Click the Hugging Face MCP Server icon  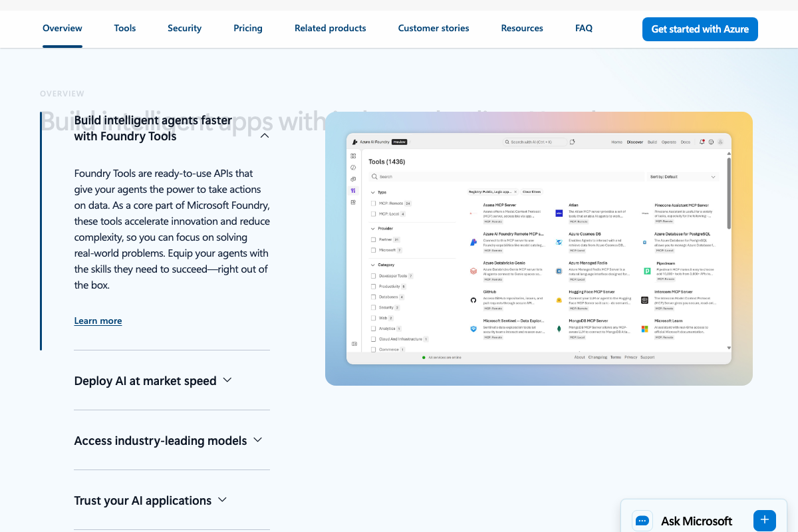point(559,300)
